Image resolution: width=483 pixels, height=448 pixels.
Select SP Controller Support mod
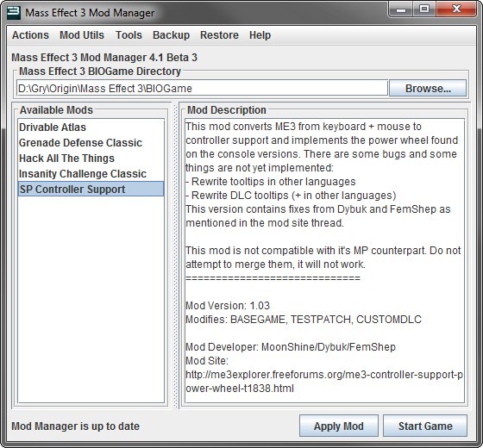(x=91, y=189)
